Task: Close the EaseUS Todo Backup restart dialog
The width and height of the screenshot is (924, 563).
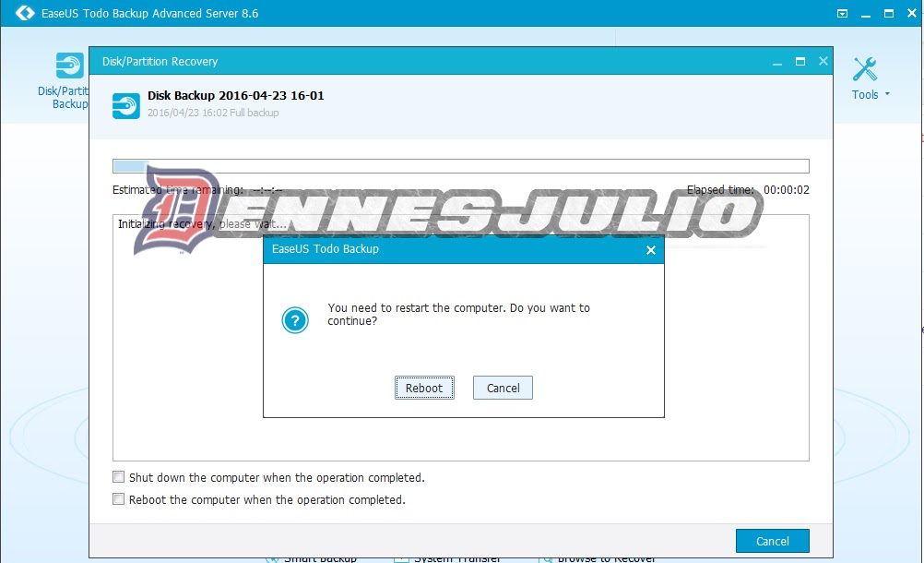Action: (650, 250)
